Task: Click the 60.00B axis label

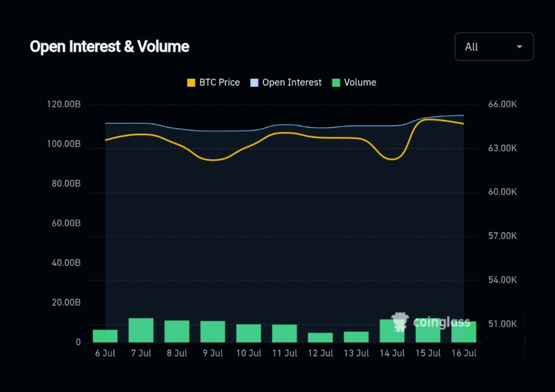Action: tap(66, 223)
